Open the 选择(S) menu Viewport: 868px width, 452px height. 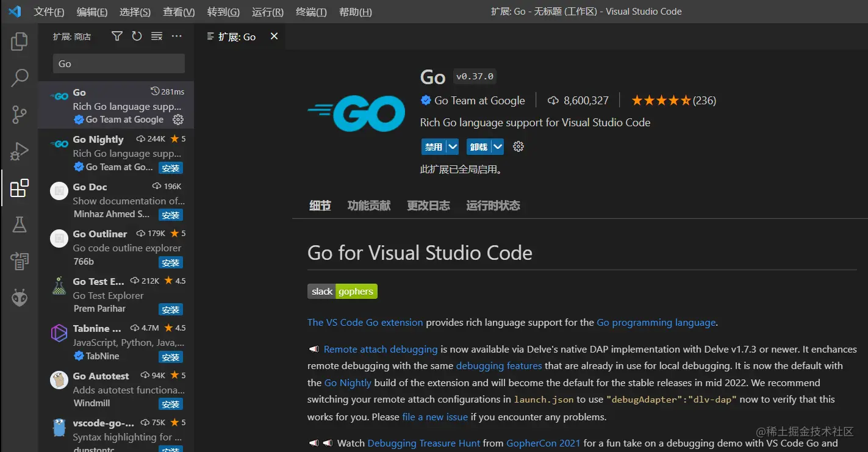pyautogui.click(x=135, y=12)
